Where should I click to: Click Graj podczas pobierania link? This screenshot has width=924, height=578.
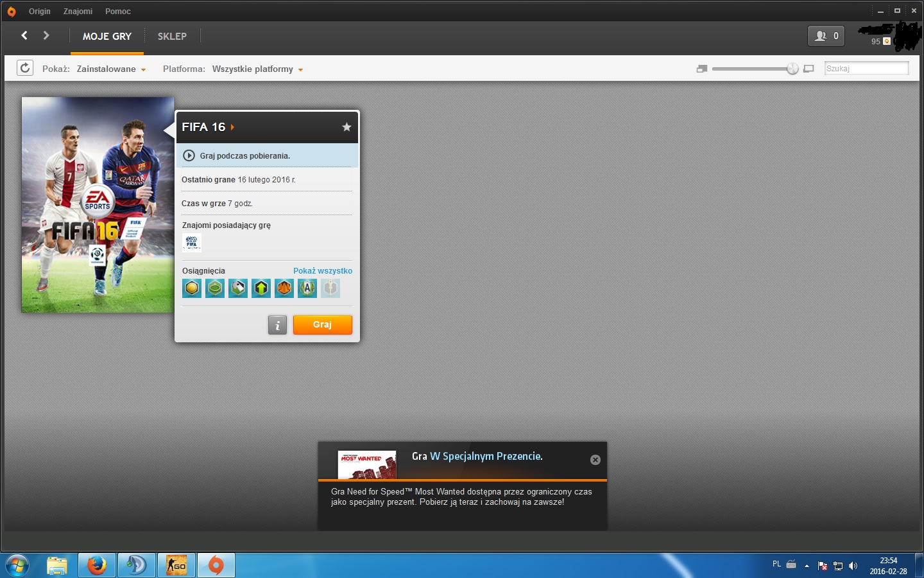pyautogui.click(x=245, y=156)
